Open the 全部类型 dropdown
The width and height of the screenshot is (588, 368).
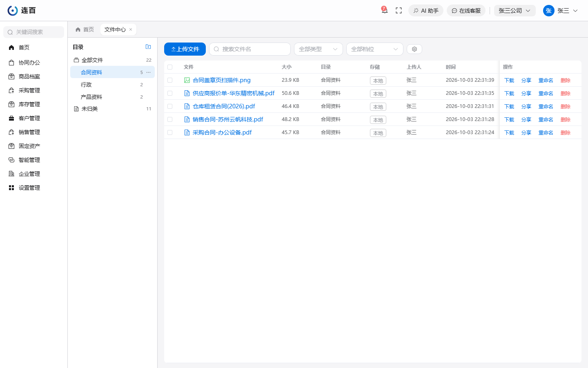tap(318, 49)
